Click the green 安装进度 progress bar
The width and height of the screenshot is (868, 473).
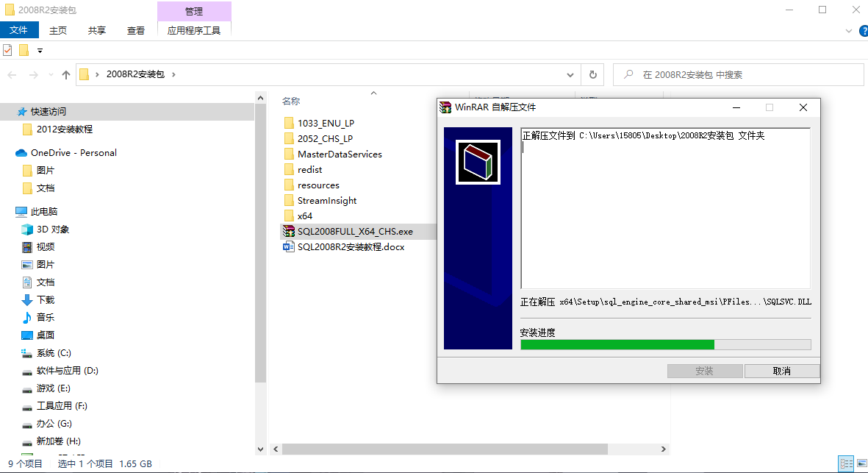click(665, 344)
